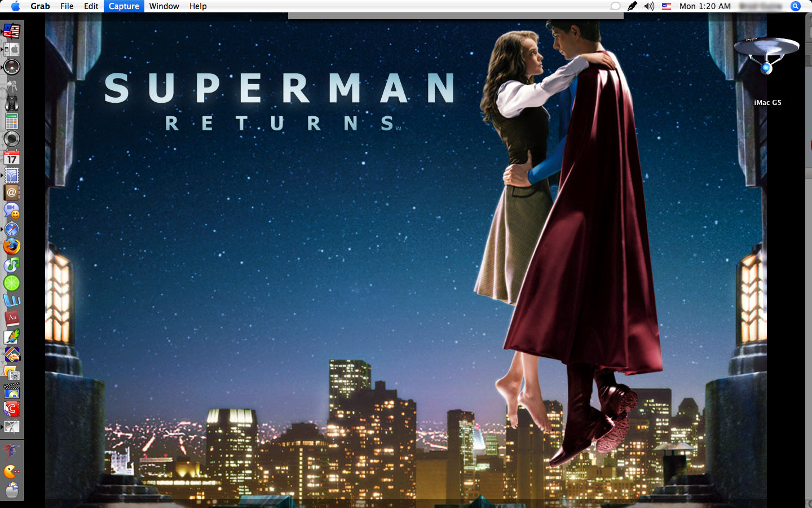The image size is (812, 508).
Task: Open iCal calendar icon showing 17
Action: (12, 157)
